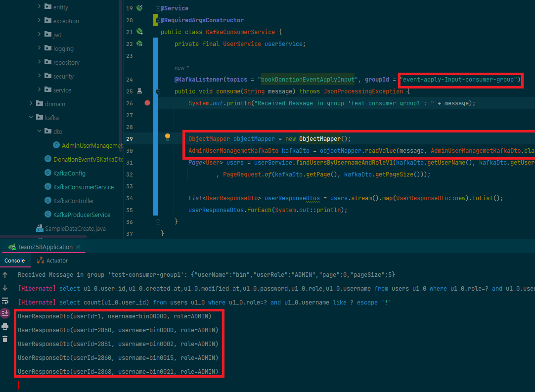Collapse the kafka folder

[x=31, y=117]
